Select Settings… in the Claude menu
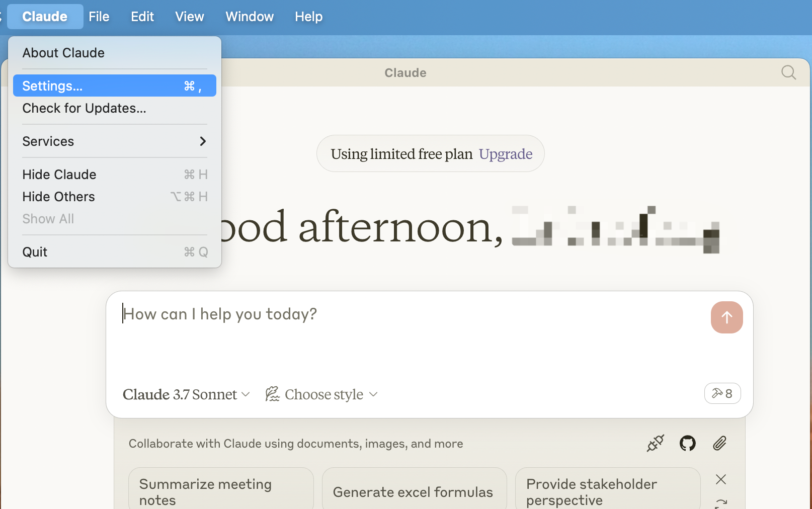The width and height of the screenshot is (812, 509). pyautogui.click(x=115, y=86)
